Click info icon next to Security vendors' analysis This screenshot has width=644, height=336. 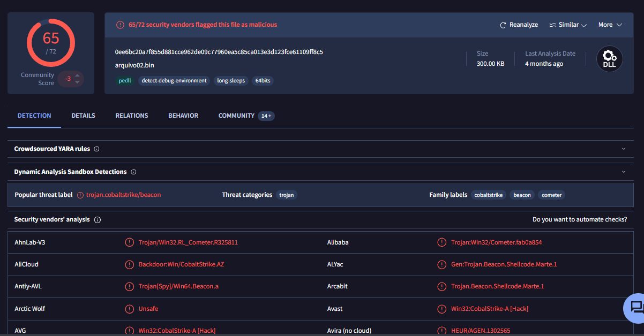(x=98, y=220)
